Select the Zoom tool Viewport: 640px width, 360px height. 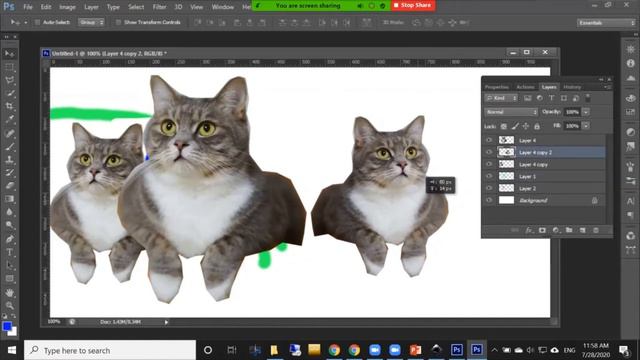click(9, 305)
